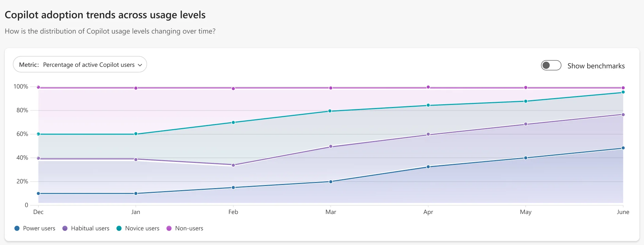
Task: Select the Habitual users legend label
Action: (90, 228)
